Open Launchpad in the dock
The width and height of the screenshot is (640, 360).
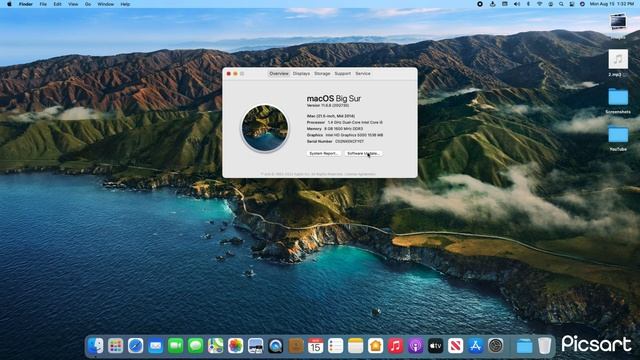click(116, 346)
